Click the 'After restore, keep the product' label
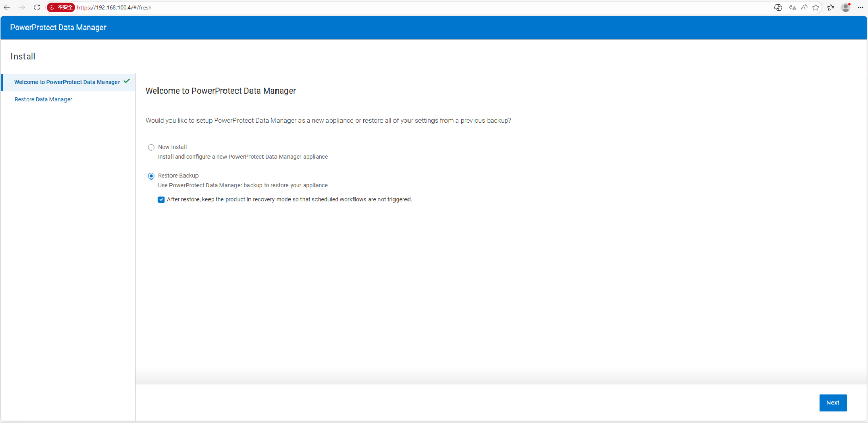Screen dimensions: 868x423 click(x=289, y=199)
